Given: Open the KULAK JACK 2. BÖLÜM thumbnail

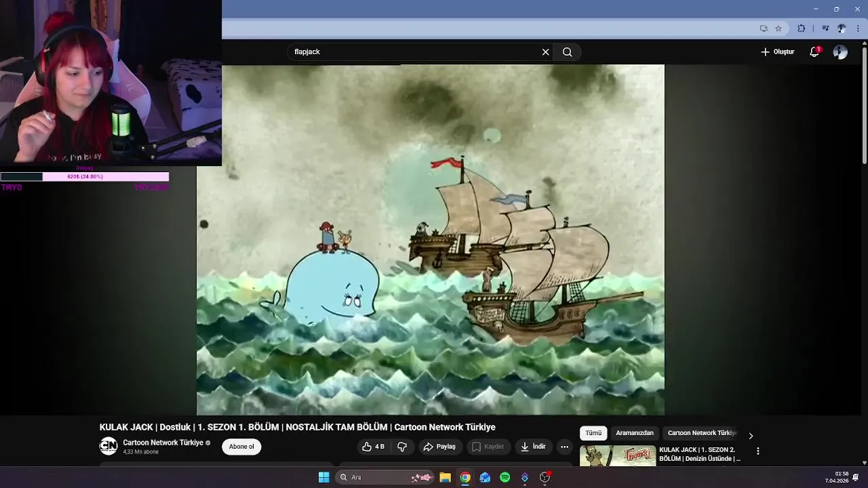Looking at the screenshot, I should pos(618,455).
